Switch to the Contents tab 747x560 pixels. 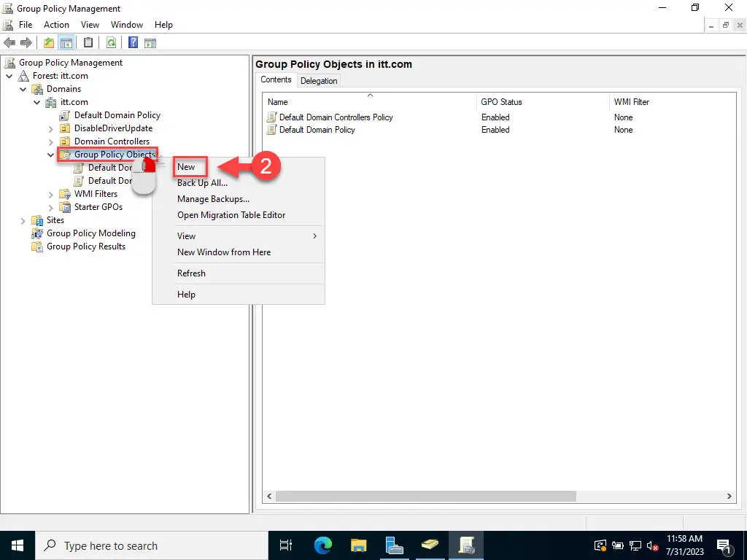[276, 79]
